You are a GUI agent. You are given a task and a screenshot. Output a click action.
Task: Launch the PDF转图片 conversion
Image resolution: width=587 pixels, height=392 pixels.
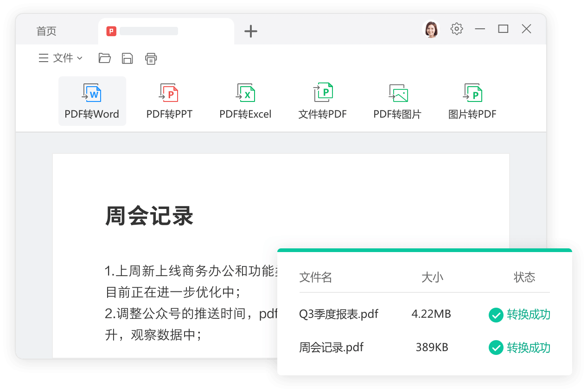pos(397,101)
